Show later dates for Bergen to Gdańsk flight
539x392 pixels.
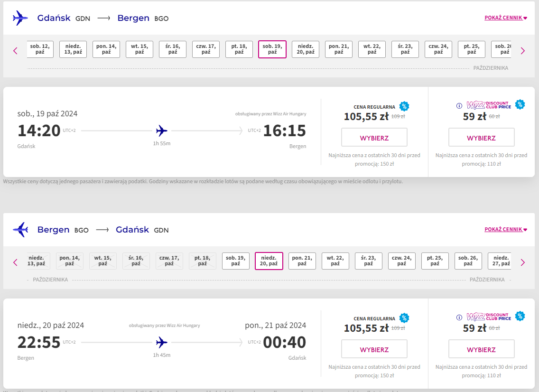tap(523, 263)
